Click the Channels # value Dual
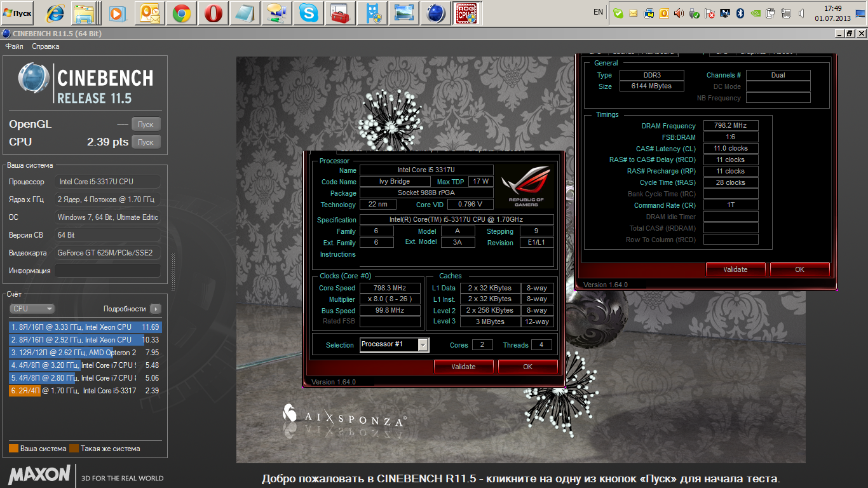The image size is (868, 488). [778, 75]
